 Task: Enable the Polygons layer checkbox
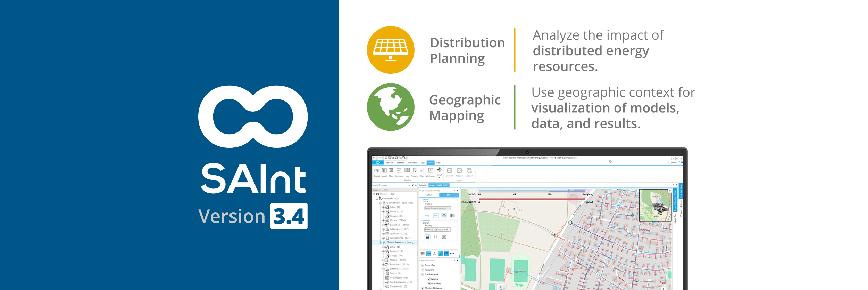pyautogui.click(x=423, y=270)
